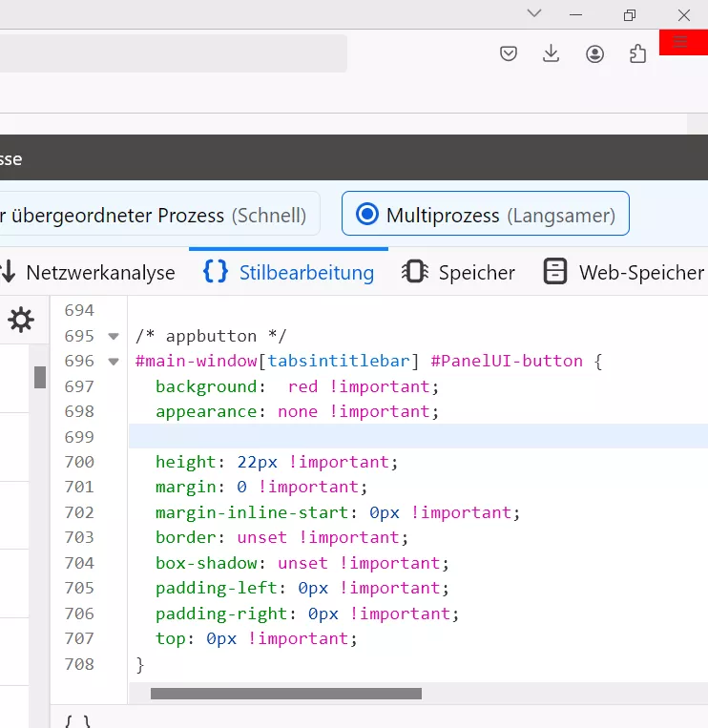Collapse the CSS rule at line 696
This screenshot has width=708, height=728.
pos(114,362)
